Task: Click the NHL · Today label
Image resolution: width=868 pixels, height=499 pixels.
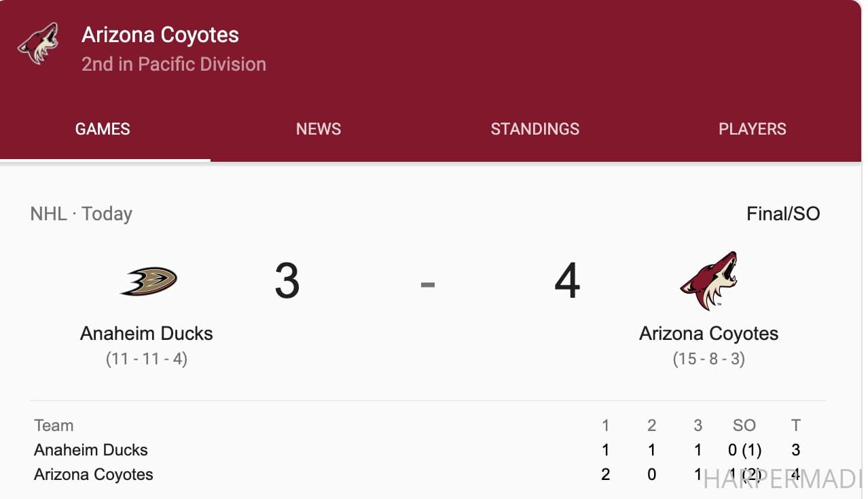Action: (82, 213)
